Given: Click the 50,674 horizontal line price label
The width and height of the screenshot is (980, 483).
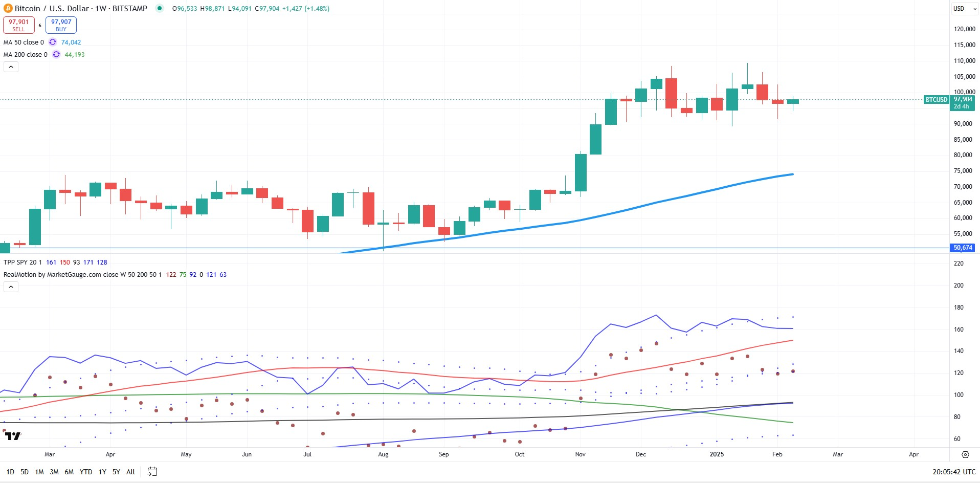Looking at the screenshot, I should pyautogui.click(x=963, y=248).
